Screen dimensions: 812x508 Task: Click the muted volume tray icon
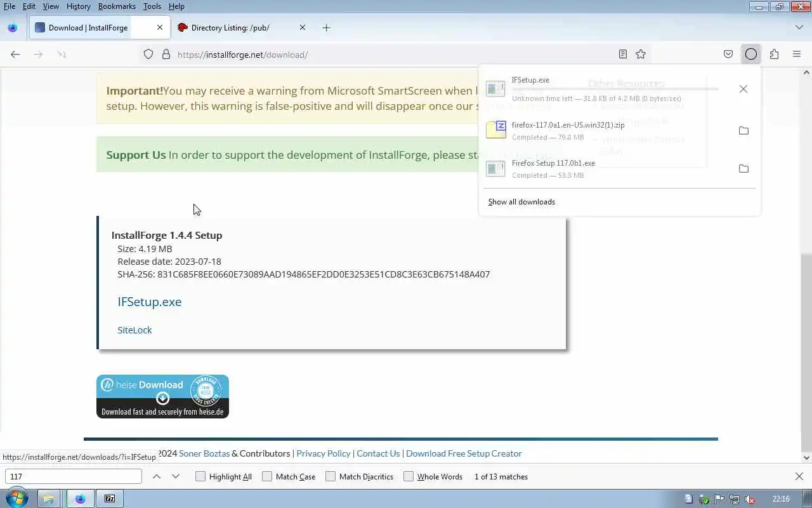tap(750, 499)
